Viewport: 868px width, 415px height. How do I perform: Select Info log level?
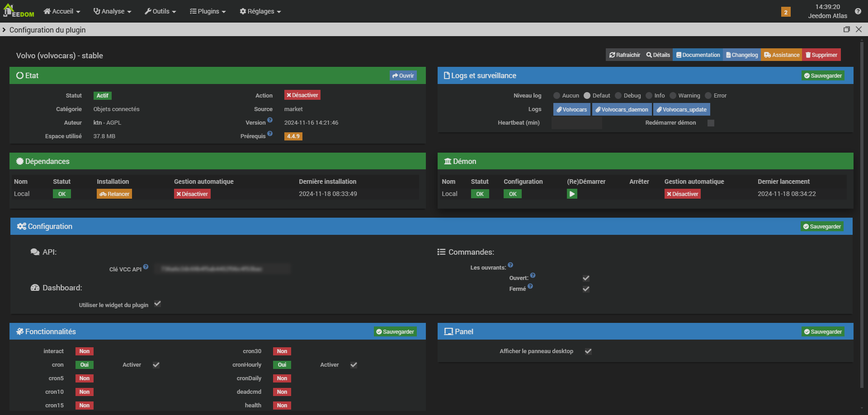tap(649, 96)
